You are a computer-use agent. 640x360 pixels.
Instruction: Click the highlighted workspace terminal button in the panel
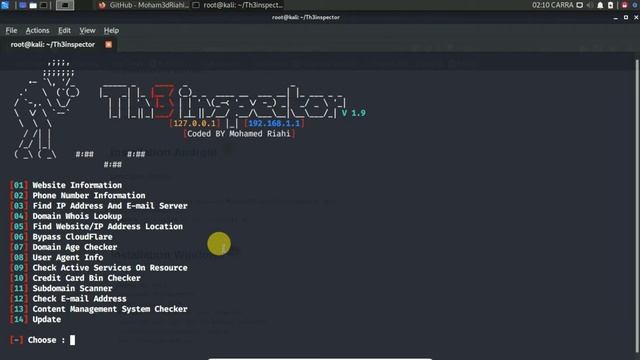[x=64, y=5]
